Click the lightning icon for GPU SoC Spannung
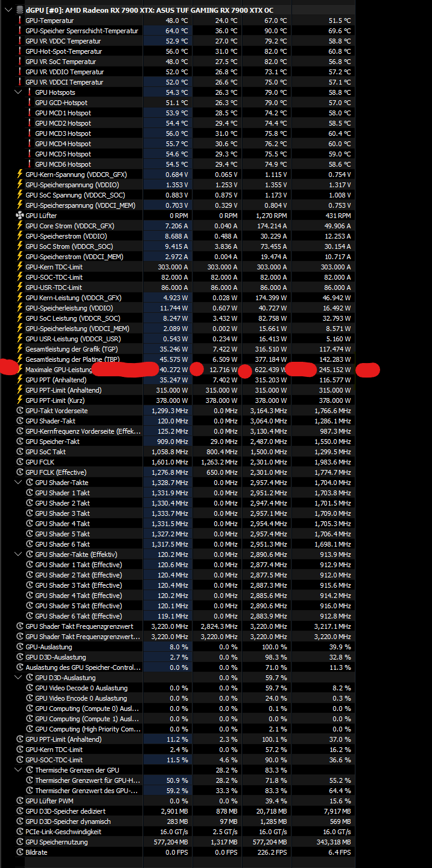432x868 pixels. (20, 195)
